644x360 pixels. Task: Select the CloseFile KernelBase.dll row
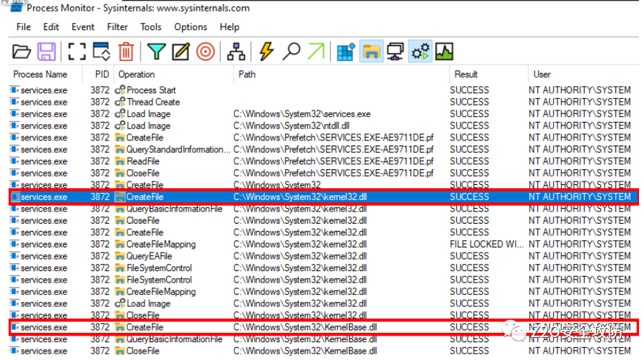[324, 351]
